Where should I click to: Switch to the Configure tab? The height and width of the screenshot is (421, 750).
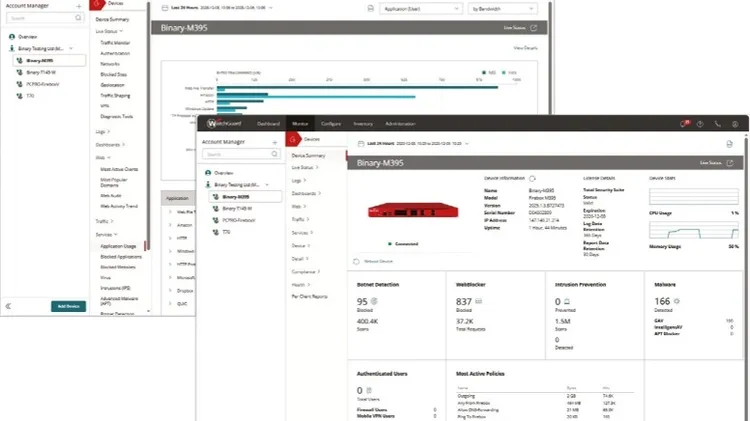point(331,123)
